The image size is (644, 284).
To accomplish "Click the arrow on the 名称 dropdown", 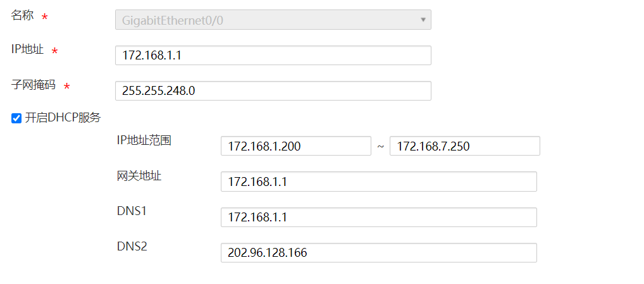I will [423, 20].
